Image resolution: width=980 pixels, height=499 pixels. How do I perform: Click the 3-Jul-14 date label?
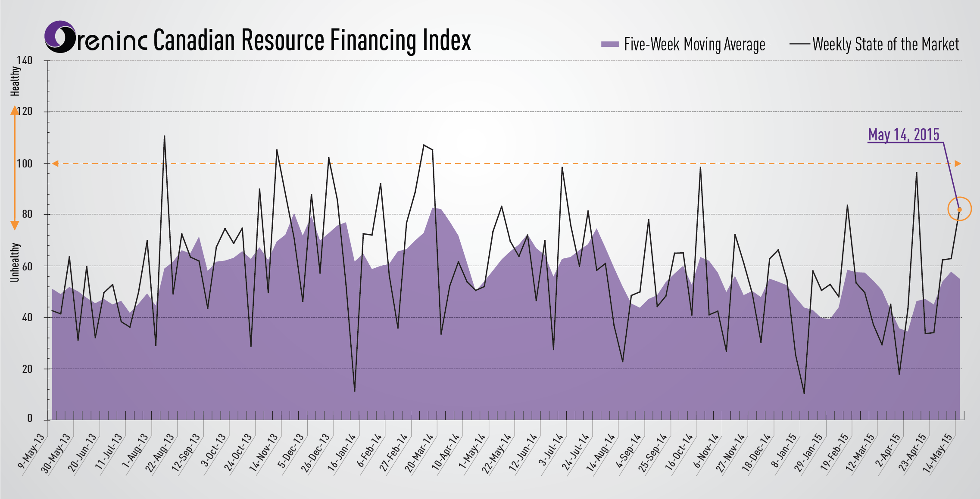(x=551, y=450)
